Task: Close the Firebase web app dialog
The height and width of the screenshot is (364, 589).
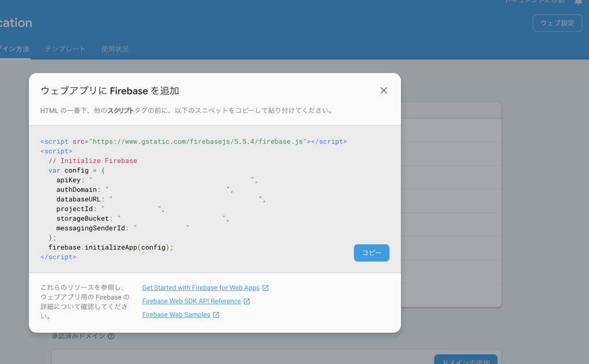Action: point(384,90)
